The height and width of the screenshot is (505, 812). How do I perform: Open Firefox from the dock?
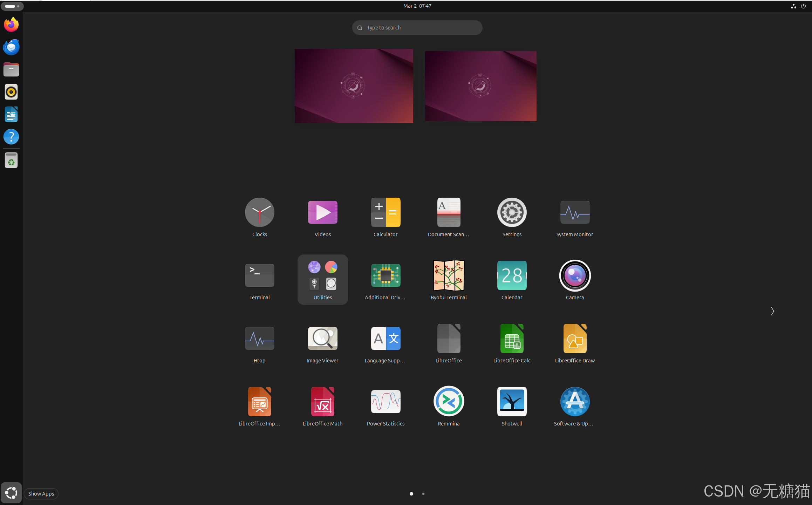point(11,25)
